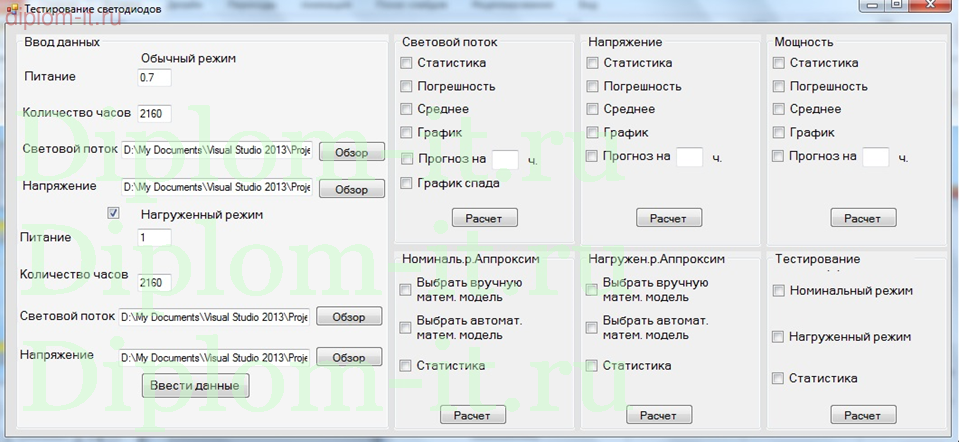Click Питание field with value 0.7
The height and width of the screenshot is (442, 959).
pyautogui.click(x=154, y=78)
